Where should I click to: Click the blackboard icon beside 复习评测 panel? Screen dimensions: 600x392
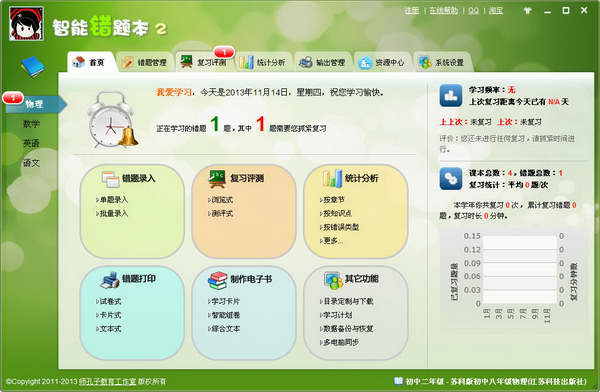click(x=217, y=179)
